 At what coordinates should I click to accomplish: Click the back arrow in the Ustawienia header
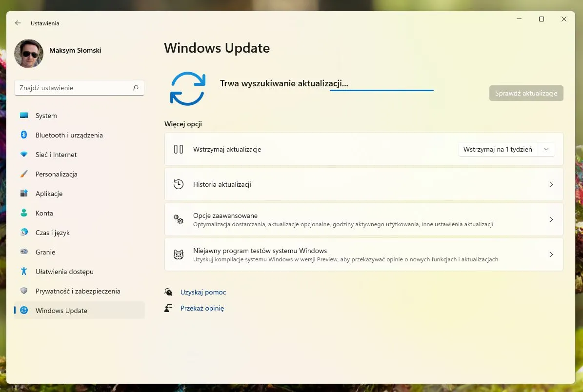click(x=18, y=23)
